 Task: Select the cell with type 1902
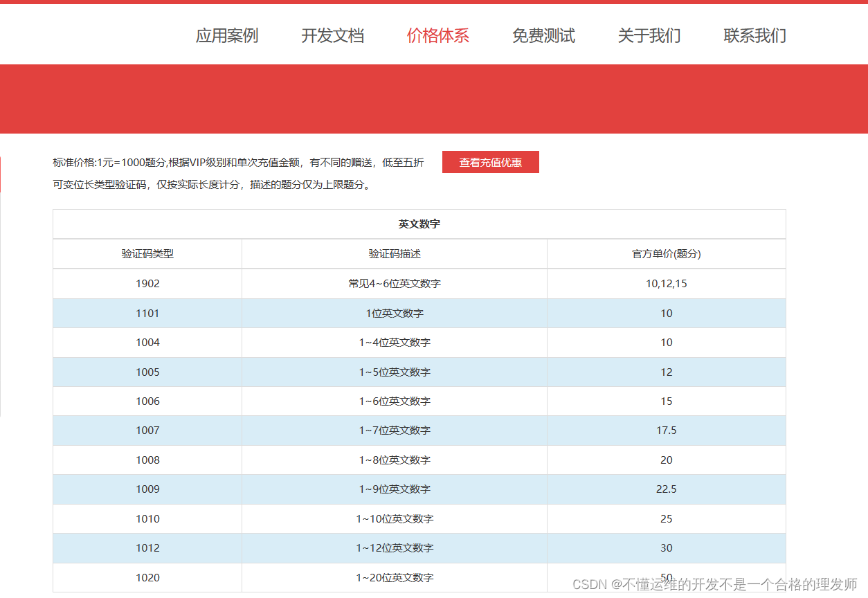coord(147,284)
